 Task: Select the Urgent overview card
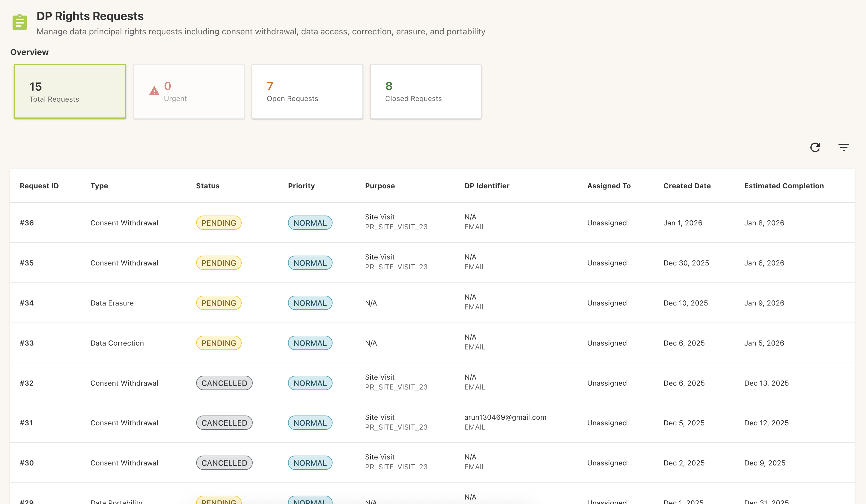click(x=189, y=91)
